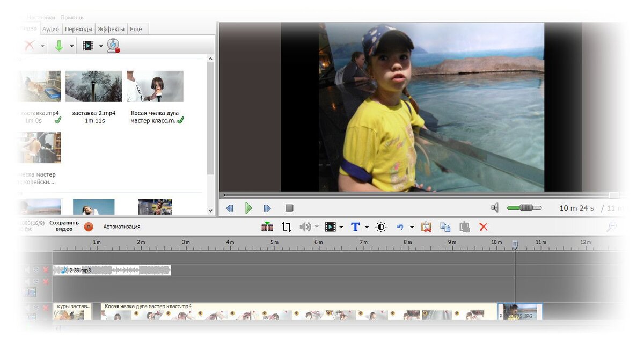This screenshot has width=644, height=343.
Task: Click the media list scrollbar up arrow
Action: (x=210, y=59)
